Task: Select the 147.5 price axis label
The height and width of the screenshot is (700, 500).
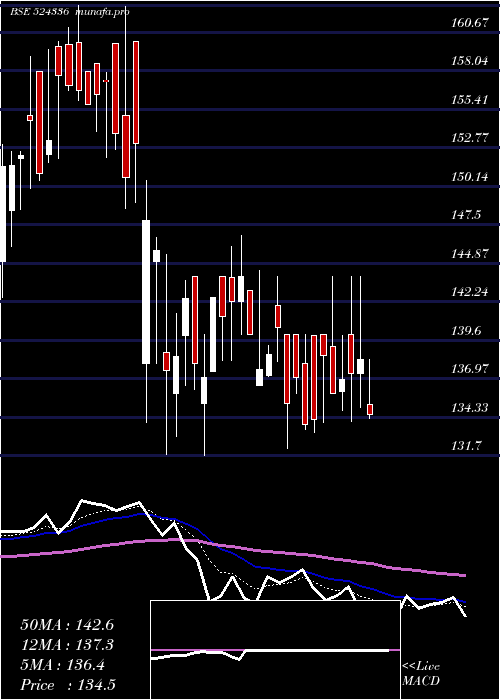Action: (x=467, y=215)
